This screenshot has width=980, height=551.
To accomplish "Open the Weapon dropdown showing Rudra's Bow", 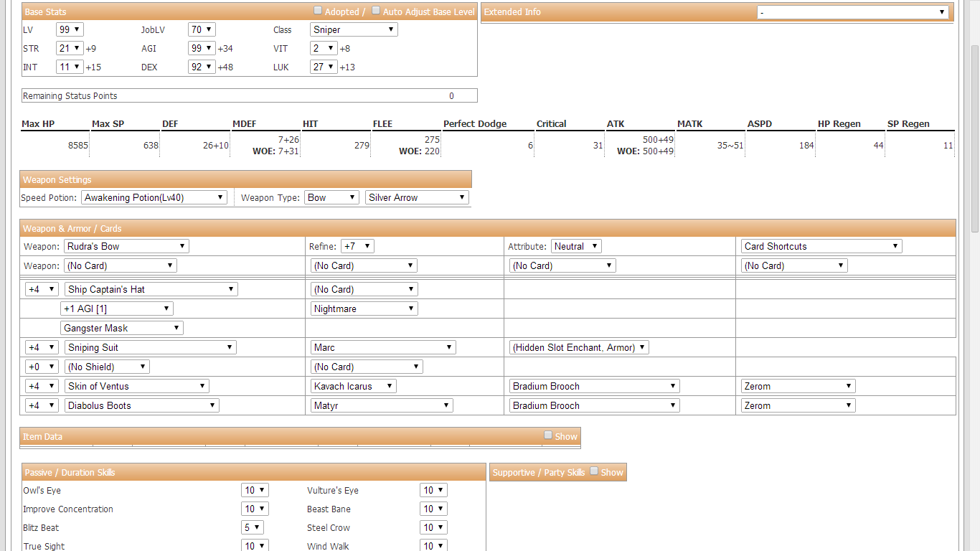I will point(126,245).
